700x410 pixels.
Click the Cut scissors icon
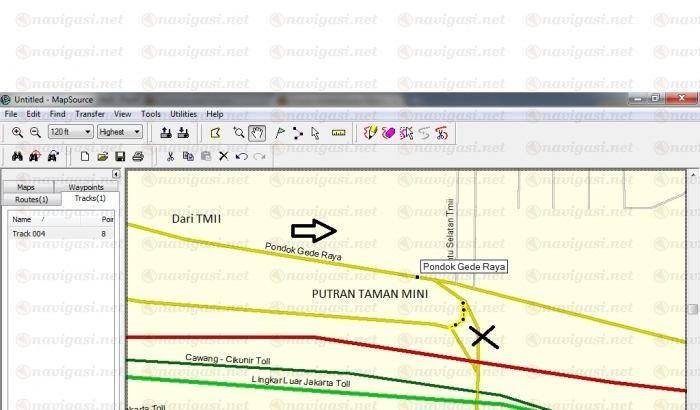171,156
